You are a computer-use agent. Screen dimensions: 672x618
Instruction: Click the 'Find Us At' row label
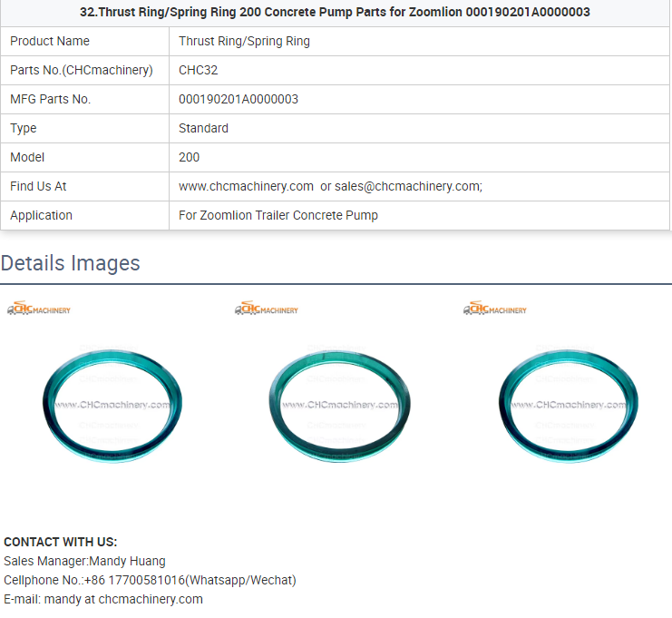(x=38, y=186)
